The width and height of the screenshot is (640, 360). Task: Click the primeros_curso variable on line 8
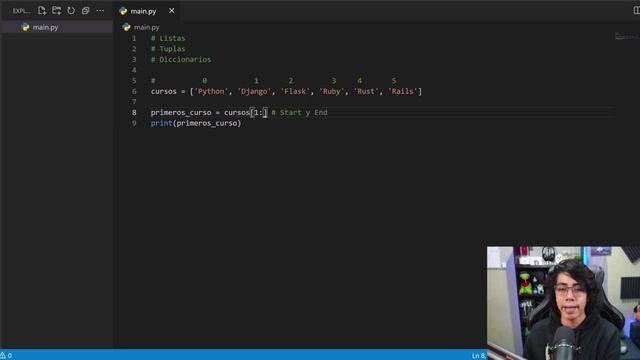click(181, 112)
